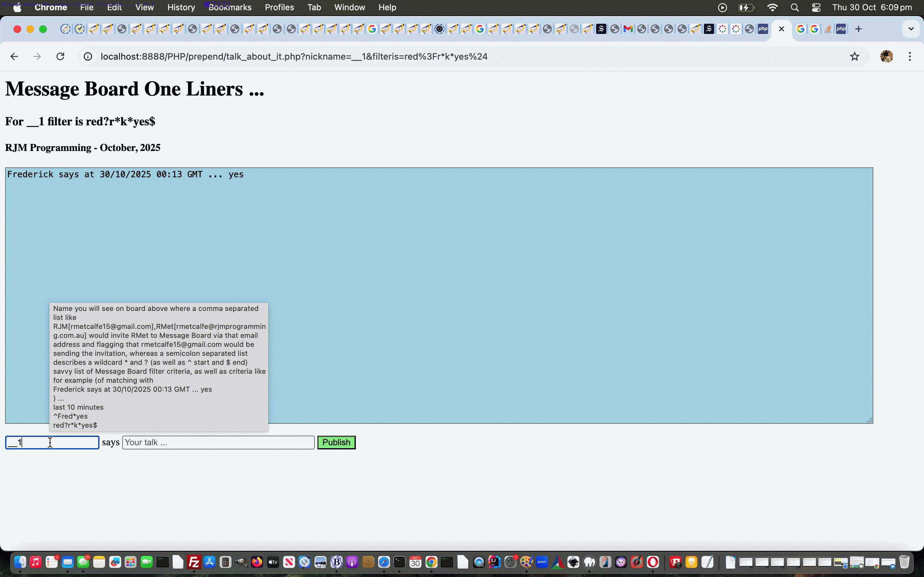Toggle the bookmark star for this page
The height and width of the screenshot is (577, 924).
point(855,56)
